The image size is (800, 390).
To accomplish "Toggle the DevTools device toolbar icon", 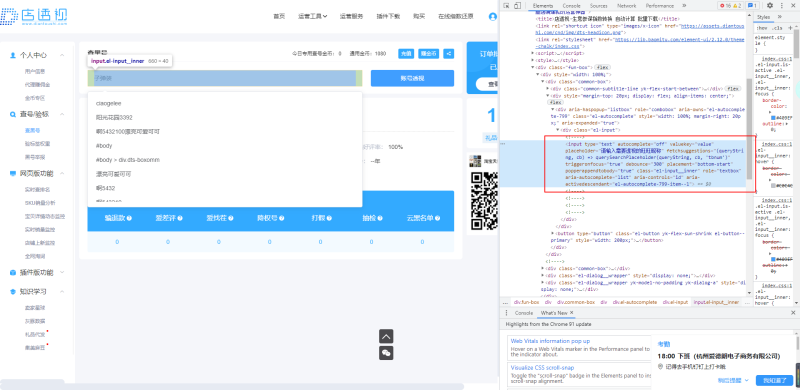I will click(x=517, y=6).
